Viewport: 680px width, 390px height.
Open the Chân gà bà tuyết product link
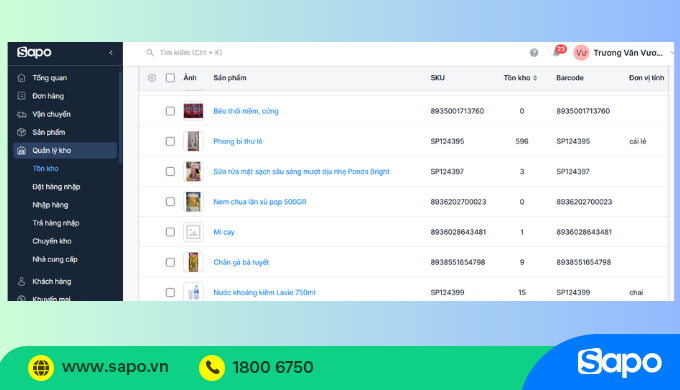[241, 262]
